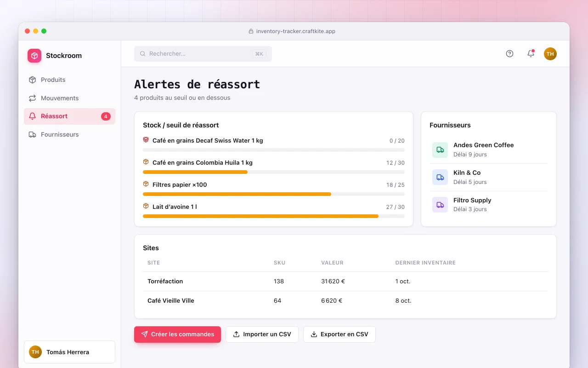Click the VALEUR column header

click(332, 263)
